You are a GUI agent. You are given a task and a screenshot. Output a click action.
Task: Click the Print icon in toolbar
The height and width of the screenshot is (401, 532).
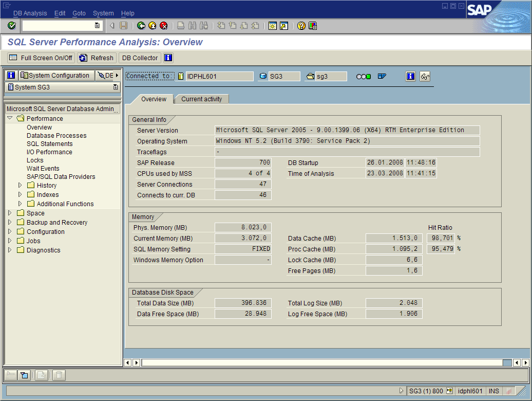pyautogui.click(x=181, y=26)
